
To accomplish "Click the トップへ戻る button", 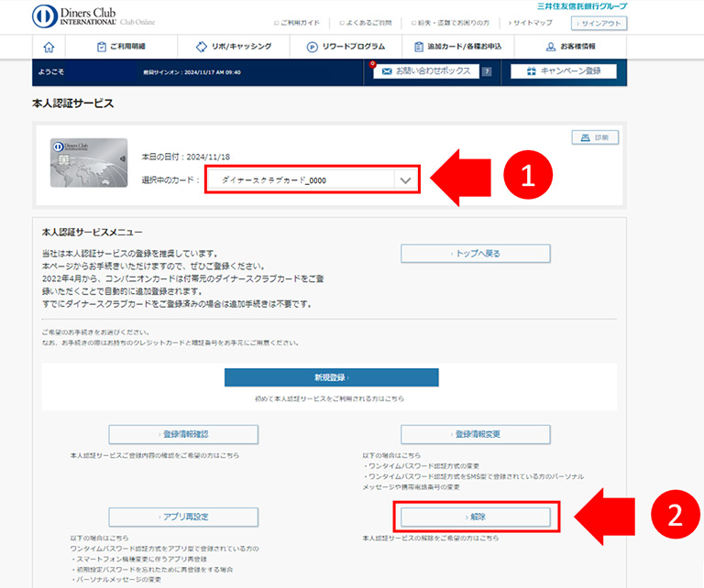I will click(x=475, y=254).
